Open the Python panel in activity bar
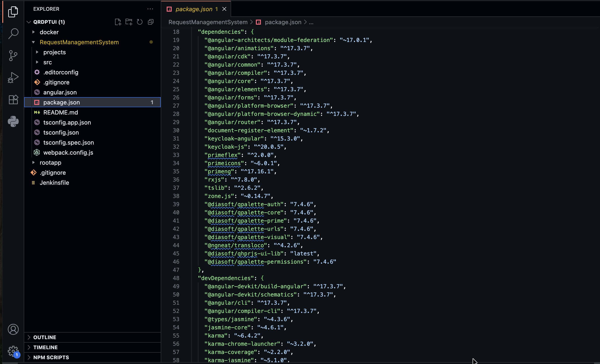600x364 pixels. coord(13,121)
